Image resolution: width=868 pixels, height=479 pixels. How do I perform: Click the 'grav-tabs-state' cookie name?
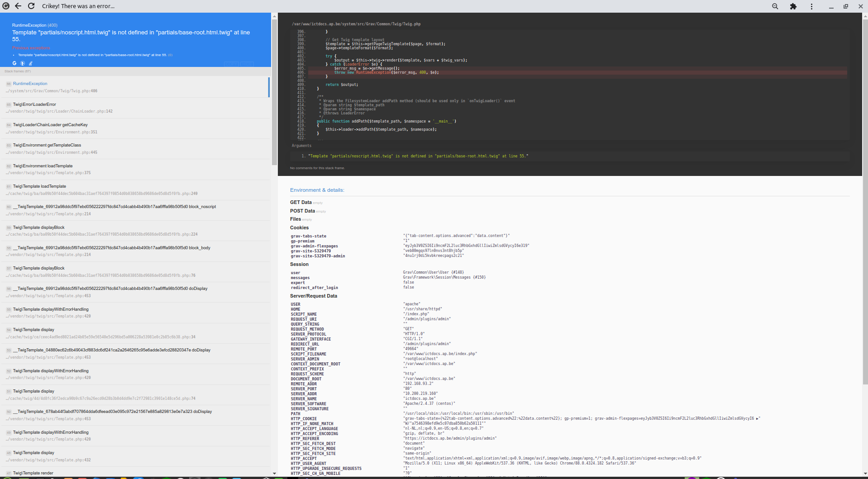click(x=309, y=236)
